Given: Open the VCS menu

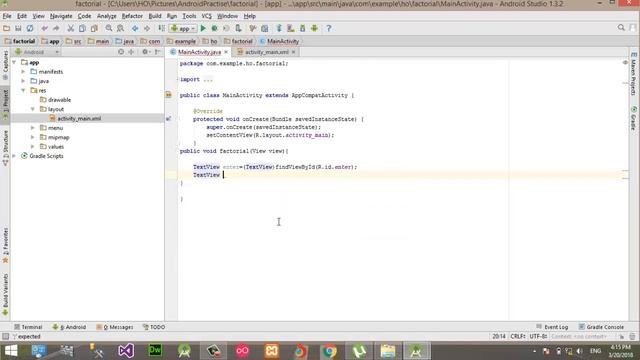Looking at the screenshot, I should click(x=207, y=16).
